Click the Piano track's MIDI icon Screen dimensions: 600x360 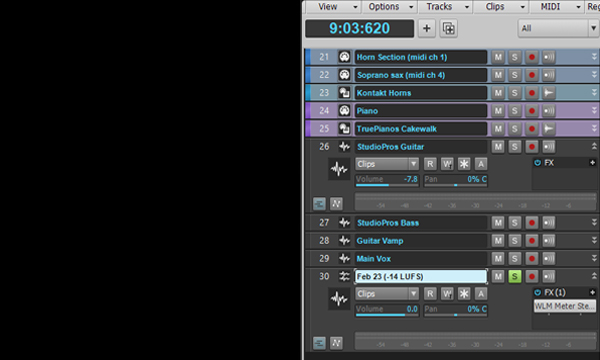pos(344,111)
